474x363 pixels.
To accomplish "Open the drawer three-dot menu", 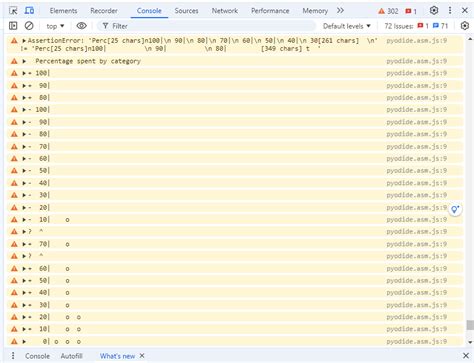I will [x=13, y=356].
